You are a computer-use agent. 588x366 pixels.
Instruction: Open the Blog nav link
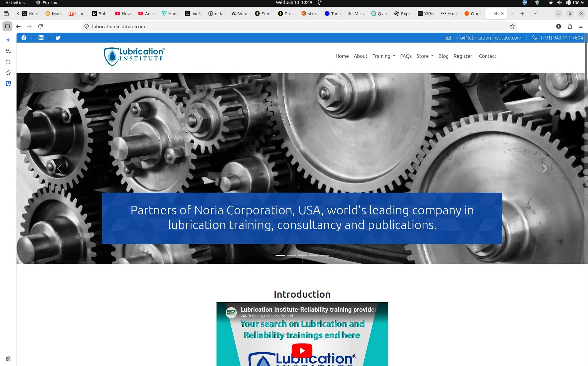(x=443, y=56)
